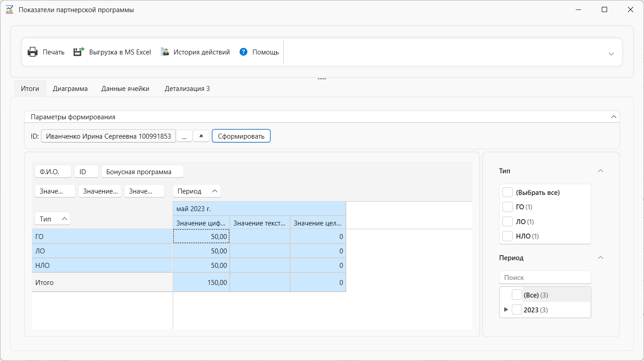Collapse the Параметры формирования section

(613, 117)
